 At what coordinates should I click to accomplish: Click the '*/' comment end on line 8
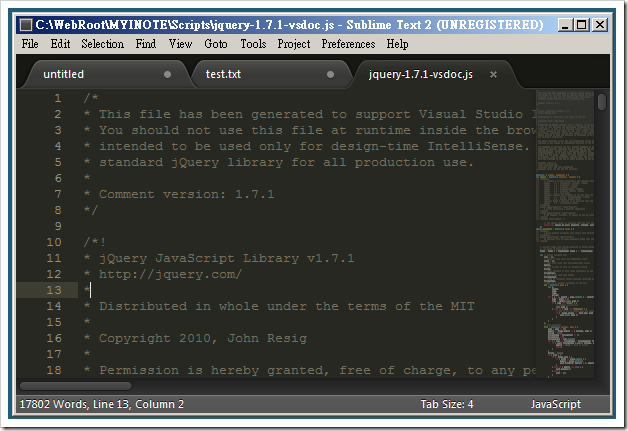pyautogui.click(x=91, y=210)
